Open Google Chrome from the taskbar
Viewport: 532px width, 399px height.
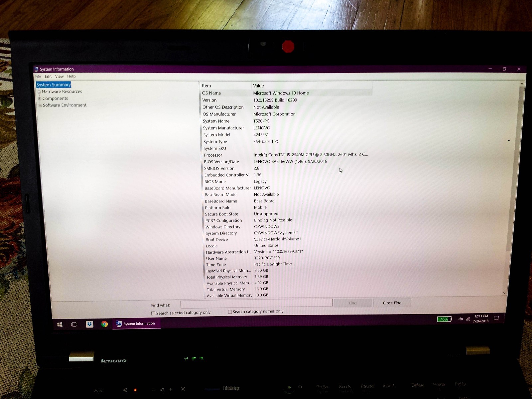coord(104,324)
